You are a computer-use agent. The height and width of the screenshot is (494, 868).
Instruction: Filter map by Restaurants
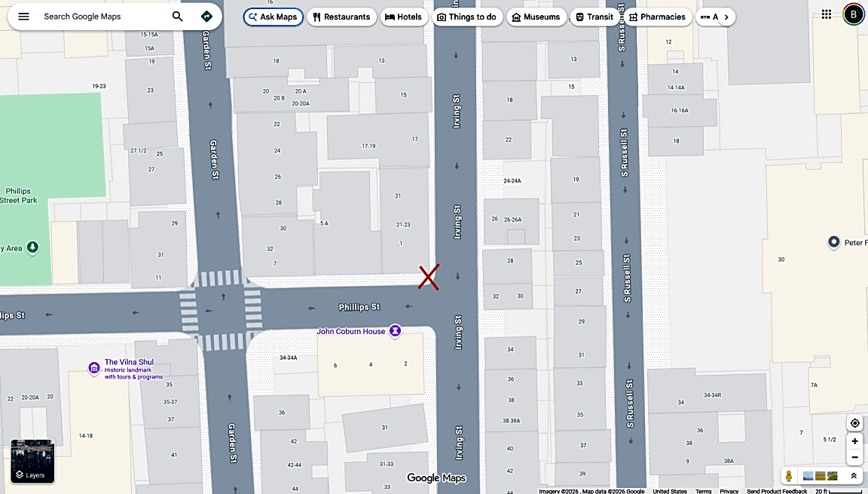pos(341,17)
